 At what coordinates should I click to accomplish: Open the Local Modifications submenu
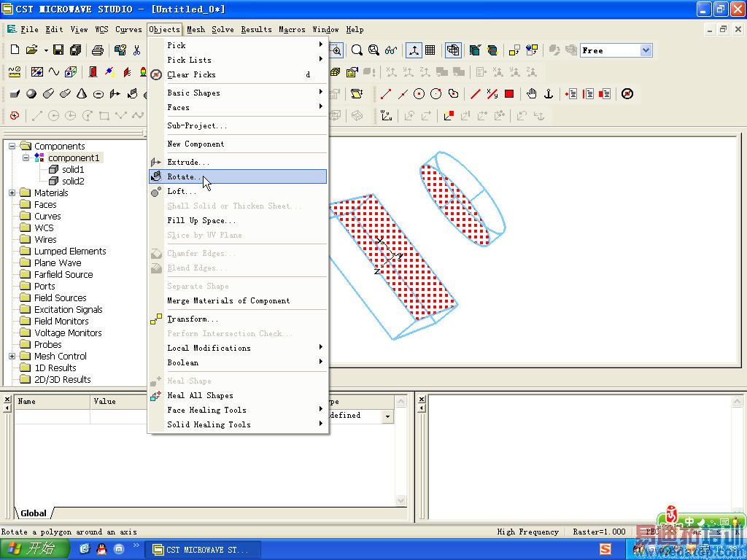point(238,348)
